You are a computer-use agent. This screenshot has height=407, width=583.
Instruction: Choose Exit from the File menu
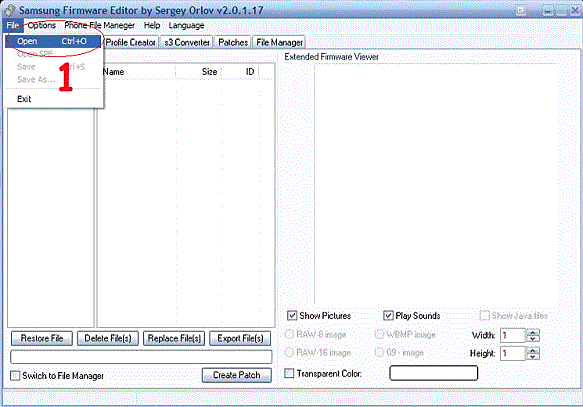[24, 99]
